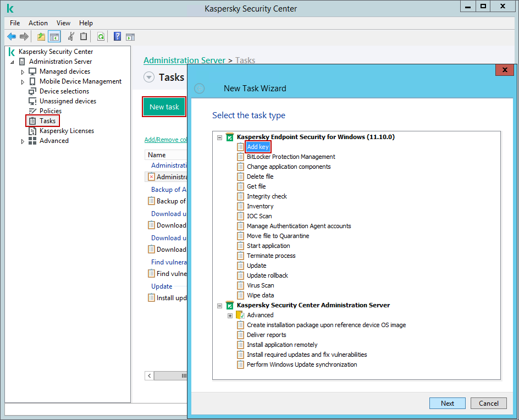The image size is (519, 420).
Task: Collapse the Tasks section header chevron
Action: pyautogui.click(x=149, y=78)
